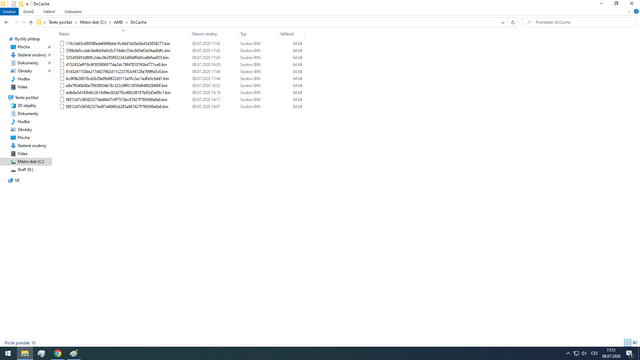This screenshot has width=640, height=360.
Task: Sort by the Velikost column header
Action: click(x=291, y=34)
